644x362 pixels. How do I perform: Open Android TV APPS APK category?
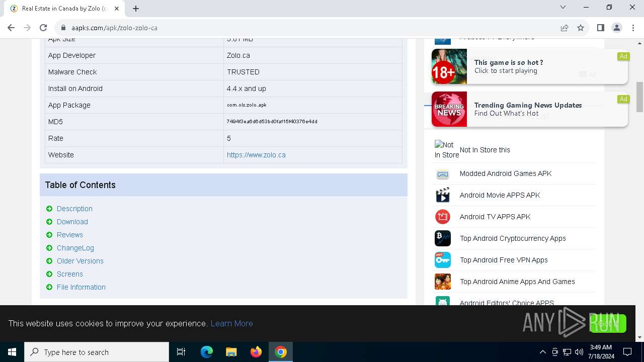495,217
